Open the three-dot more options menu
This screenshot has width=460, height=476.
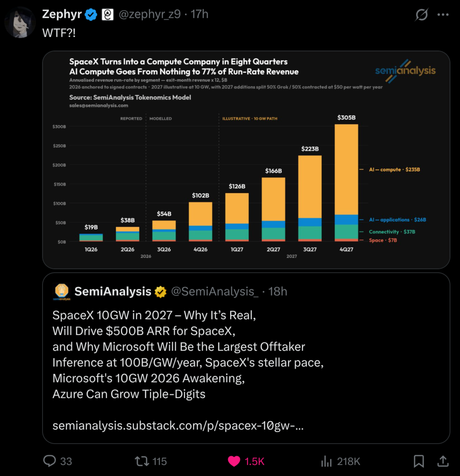pos(443,14)
